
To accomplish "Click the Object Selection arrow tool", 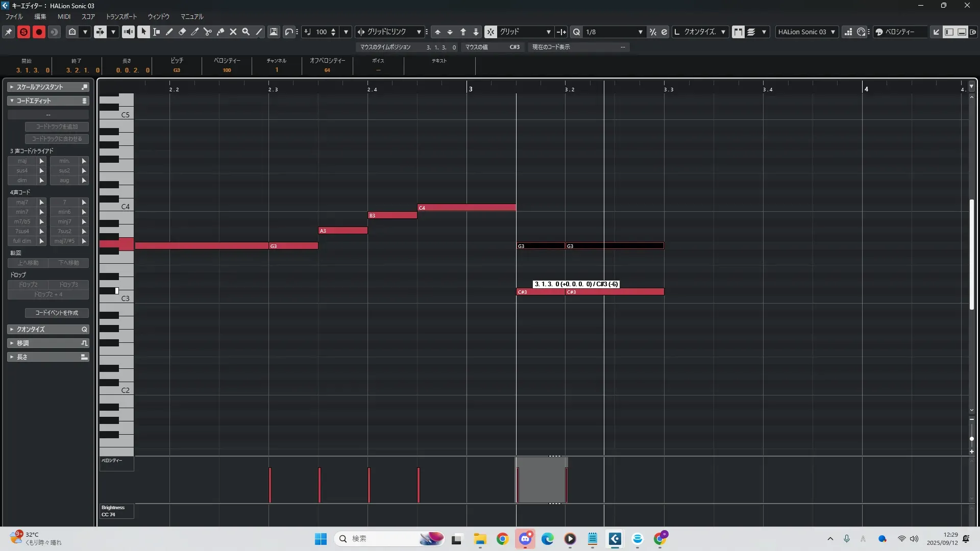I will point(143,32).
